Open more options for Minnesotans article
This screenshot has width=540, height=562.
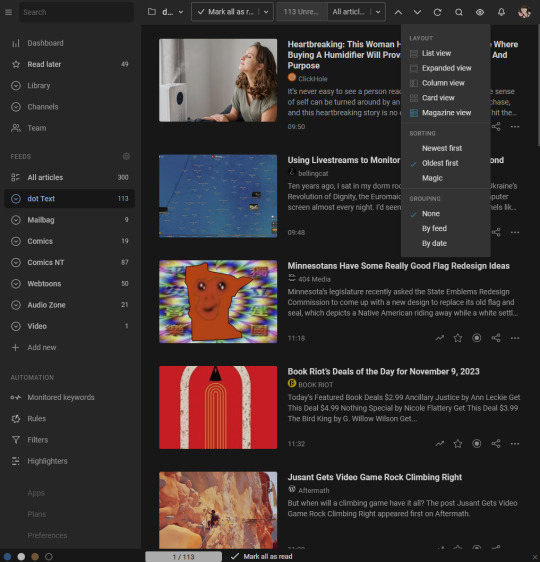click(515, 338)
